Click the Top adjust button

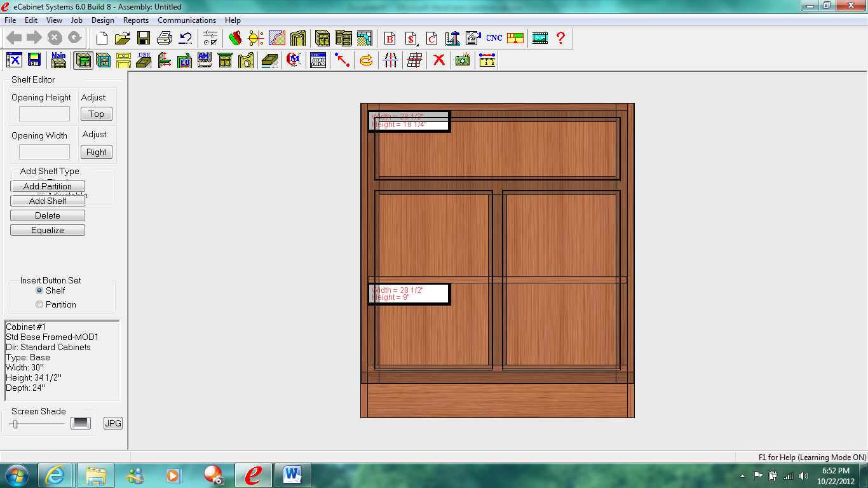[97, 114]
